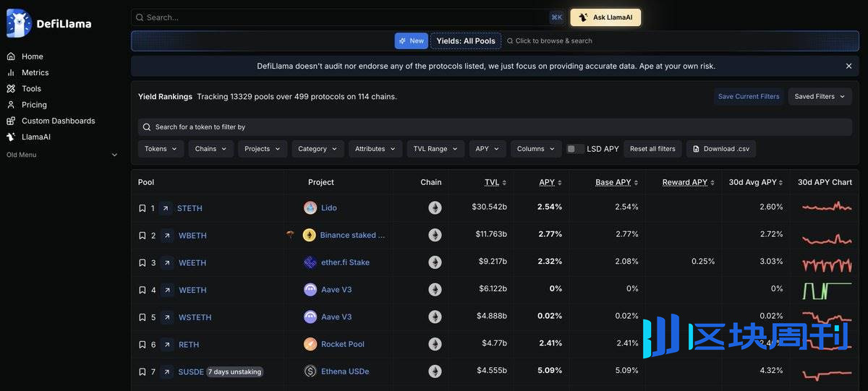Open the WBETH pool arrow link icon

click(167, 236)
